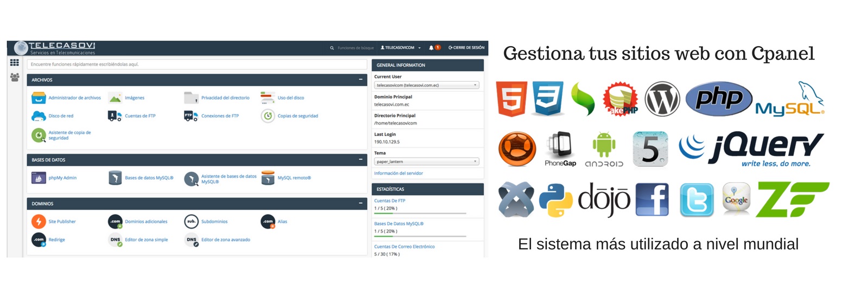This screenshot has height=298, width=868.
Task: Focus the Encuentre funciones rápidamente search field
Action: pos(197,64)
